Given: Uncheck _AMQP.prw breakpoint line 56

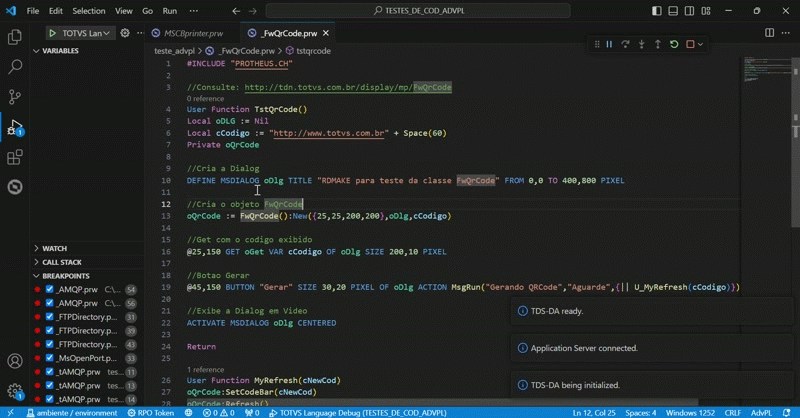Looking at the screenshot, I should point(49,303).
